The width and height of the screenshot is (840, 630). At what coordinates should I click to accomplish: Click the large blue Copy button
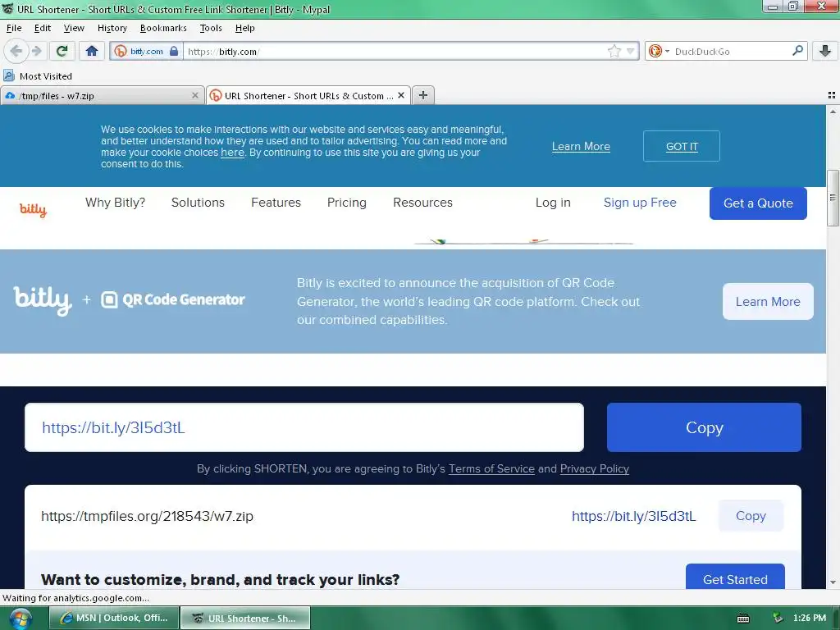pyautogui.click(x=704, y=427)
